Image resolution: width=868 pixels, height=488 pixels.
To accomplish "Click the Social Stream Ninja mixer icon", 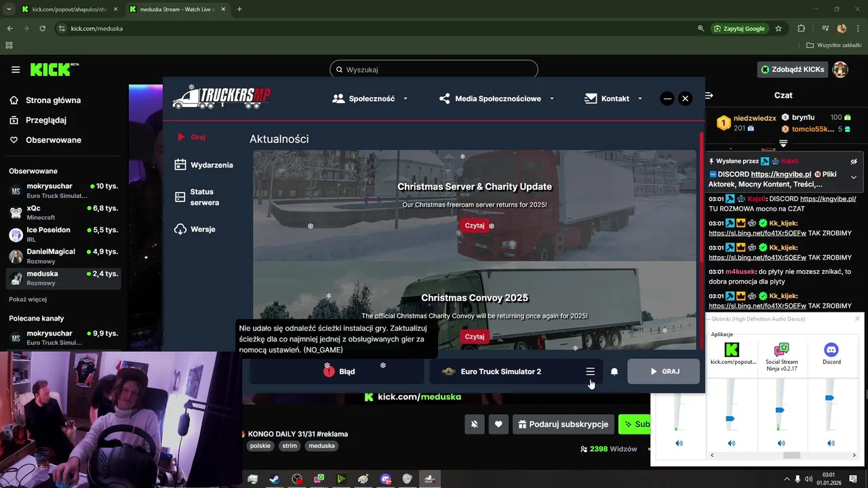I will tap(781, 350).
